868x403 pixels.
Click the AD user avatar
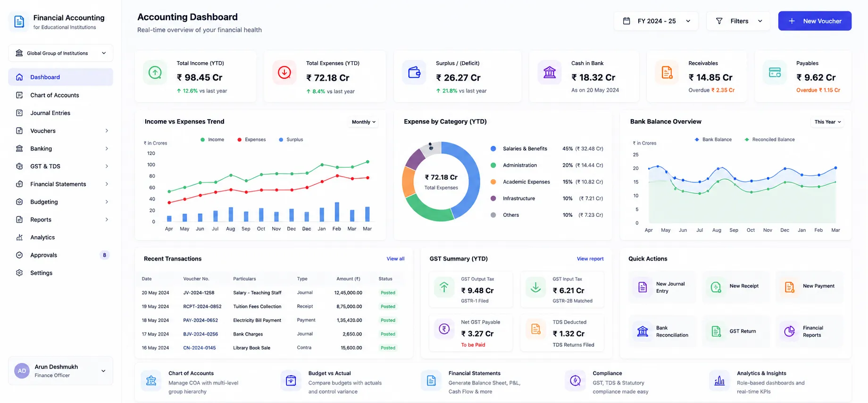tap(22, 371)
